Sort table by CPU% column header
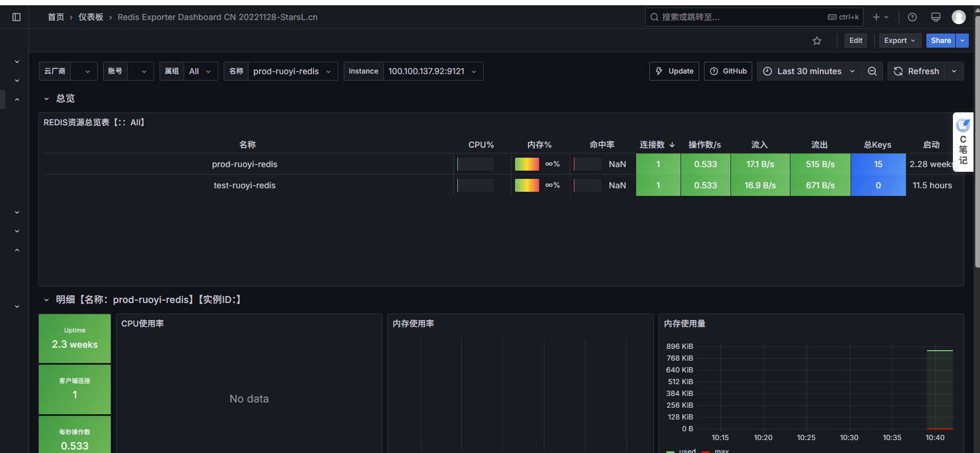 pyautogui.click(x=481, y=145)
